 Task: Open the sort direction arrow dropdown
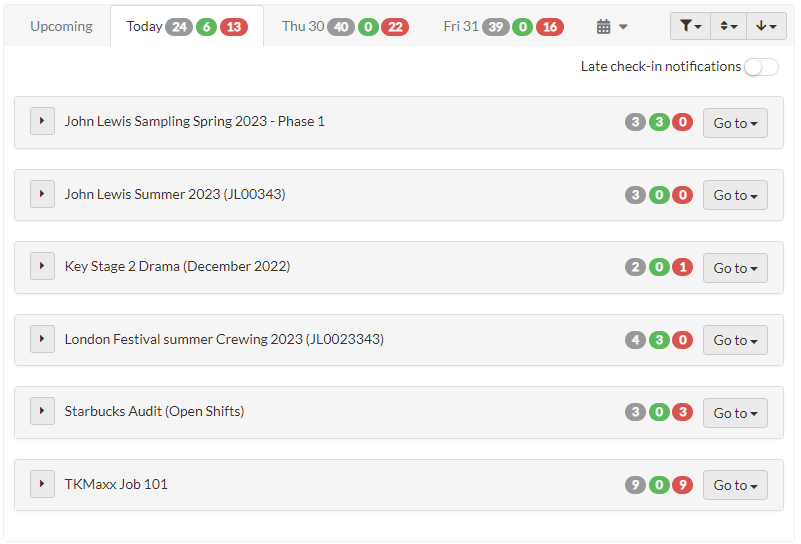[x=766, y=26]
